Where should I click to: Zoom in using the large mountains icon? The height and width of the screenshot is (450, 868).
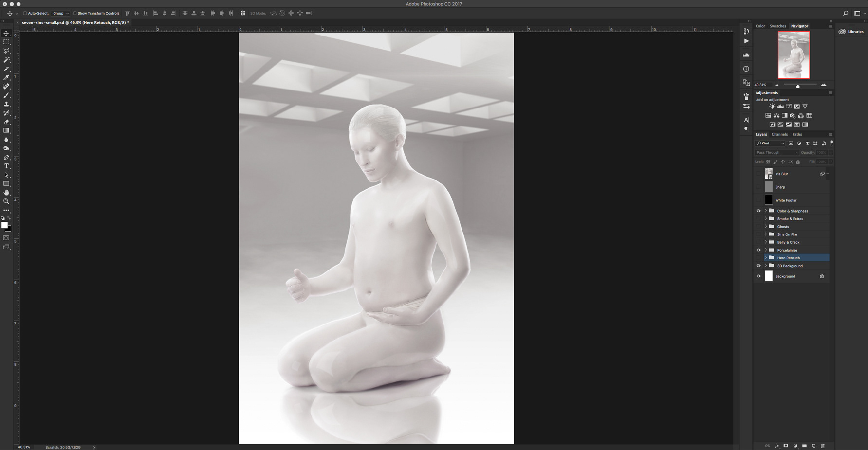[824, 85]
